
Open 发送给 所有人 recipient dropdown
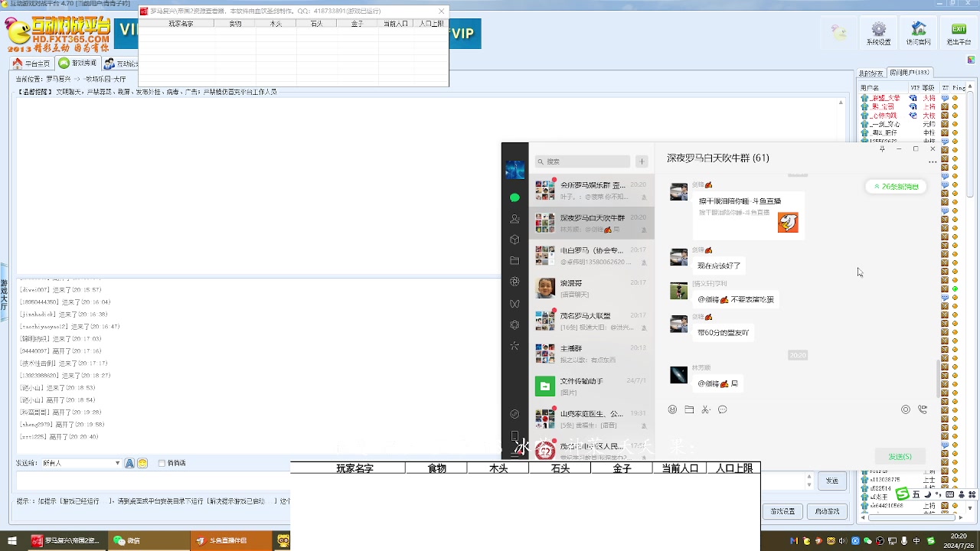pyautogui.click(x=82, y=463)
